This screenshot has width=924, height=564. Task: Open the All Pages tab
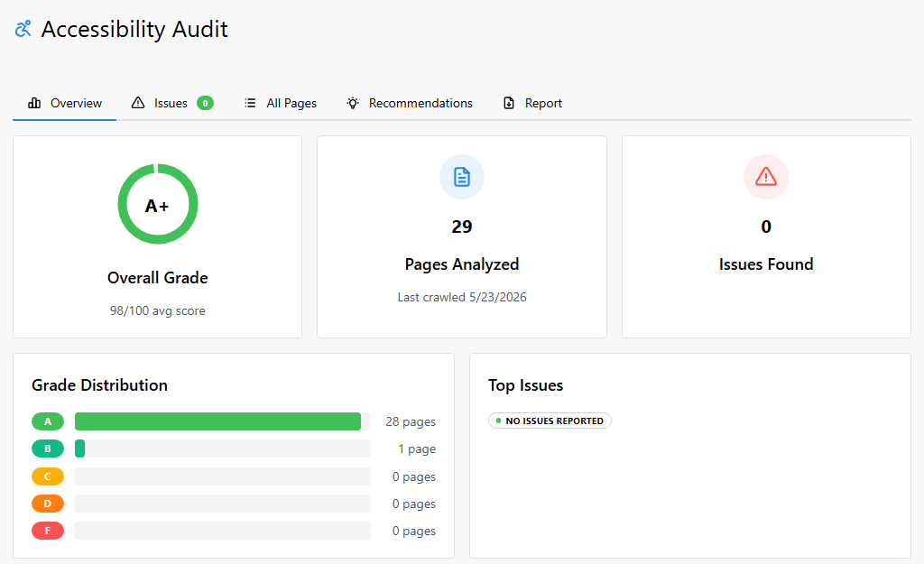pyautogui.click(x=281, y=104)
